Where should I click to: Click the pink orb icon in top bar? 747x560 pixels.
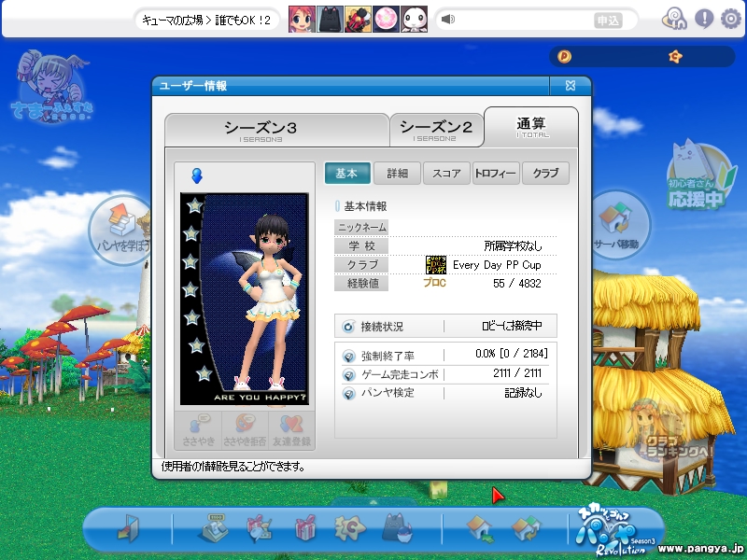point(386,20)
